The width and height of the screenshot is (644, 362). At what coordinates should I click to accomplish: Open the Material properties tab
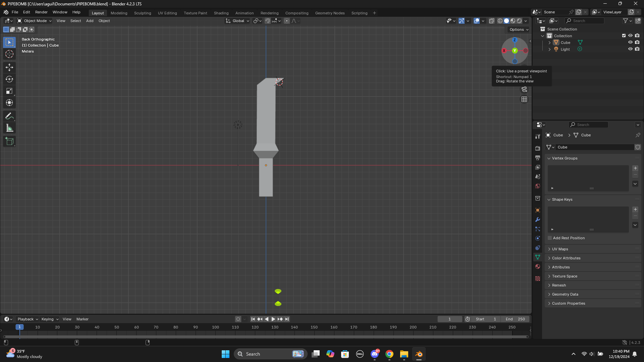click(538, 266)
